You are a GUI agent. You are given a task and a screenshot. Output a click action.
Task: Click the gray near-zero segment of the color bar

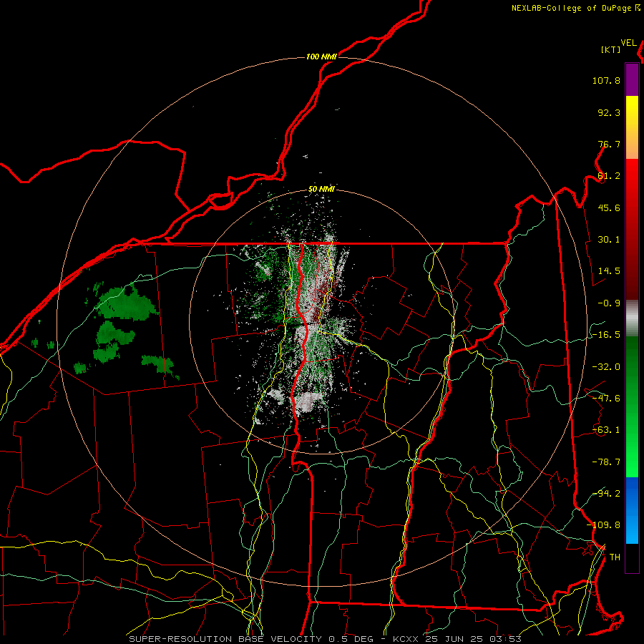(x=632, y=318)
